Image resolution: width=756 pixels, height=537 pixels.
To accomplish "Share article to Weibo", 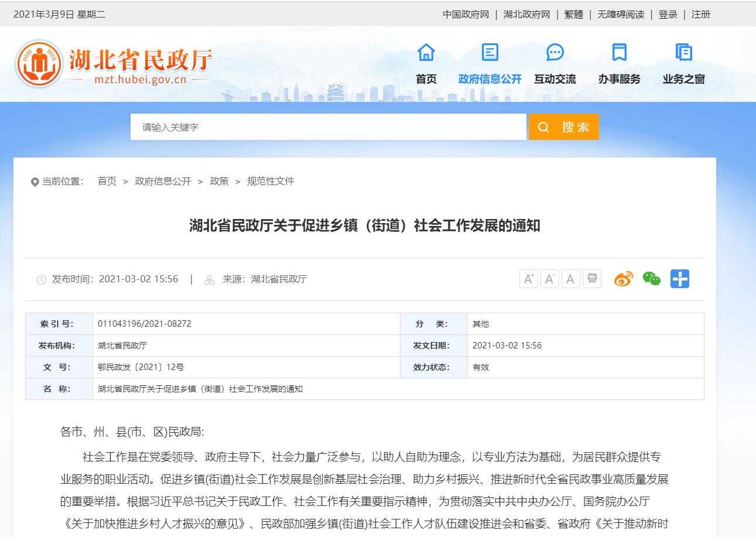I will pyautogui.click(x=624, y=279).
